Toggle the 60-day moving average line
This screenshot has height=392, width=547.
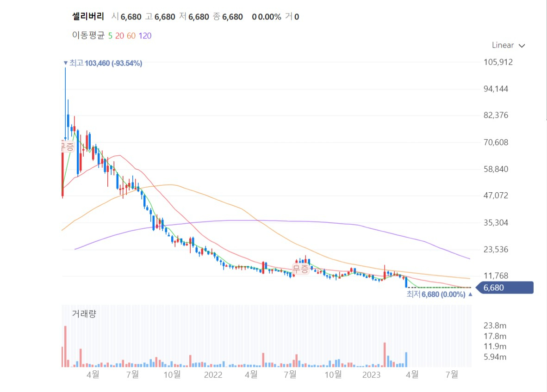point(131,36)
